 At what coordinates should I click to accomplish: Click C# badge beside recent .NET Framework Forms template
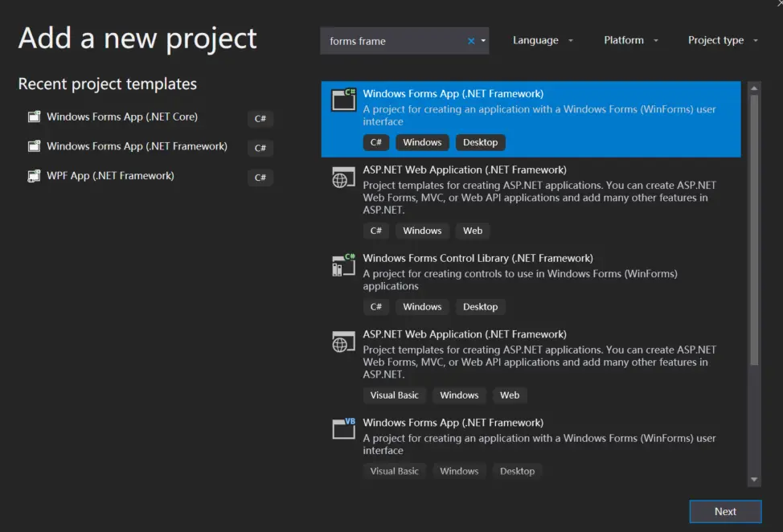pyautogui.click(x=260, y=148)
